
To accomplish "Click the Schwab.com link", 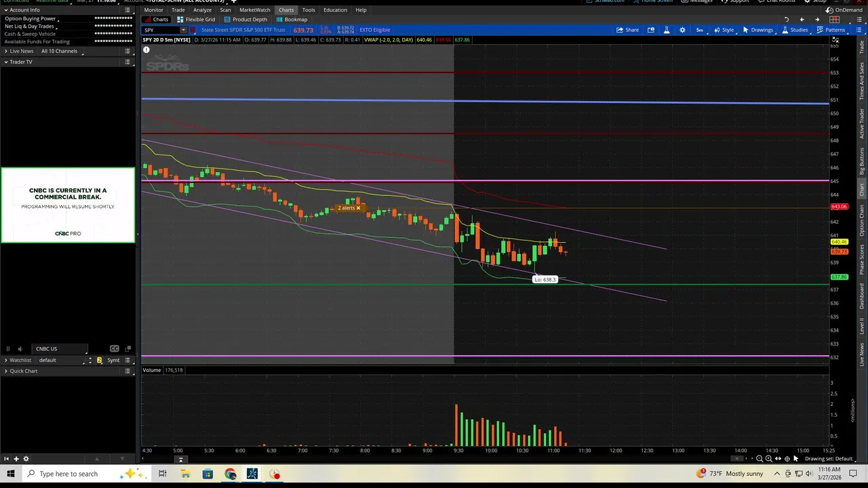I will tap(609, 1).
